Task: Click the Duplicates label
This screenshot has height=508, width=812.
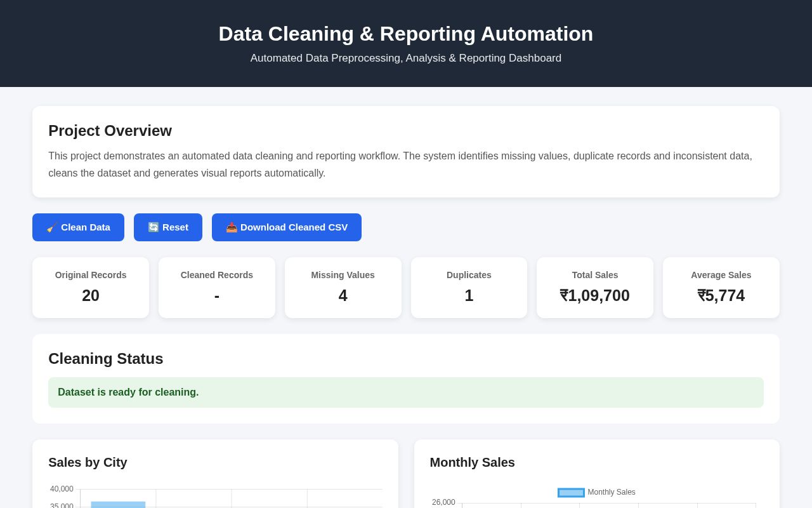Action: click(x=469, y=275)
